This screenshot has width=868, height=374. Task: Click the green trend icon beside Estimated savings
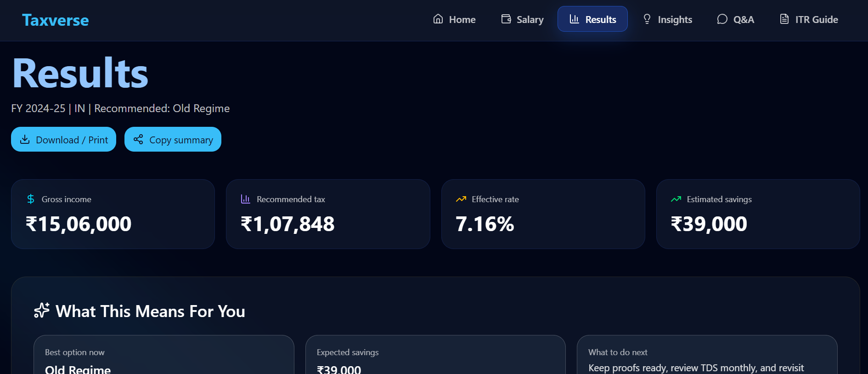[676, 199]
